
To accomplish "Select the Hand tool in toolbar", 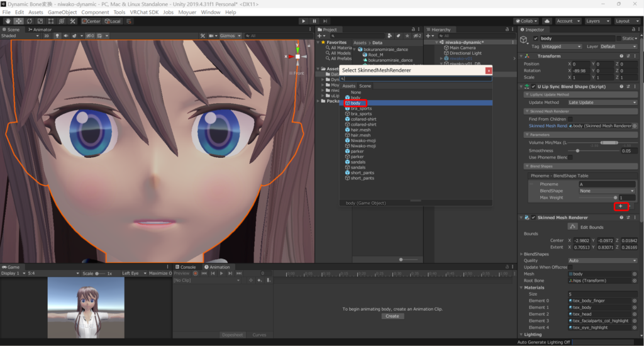I will (x=8, y=21).
